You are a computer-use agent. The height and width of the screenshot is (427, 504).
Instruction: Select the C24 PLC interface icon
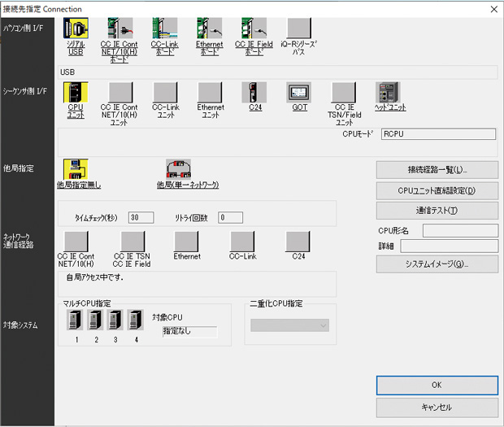tap(255, 93)
